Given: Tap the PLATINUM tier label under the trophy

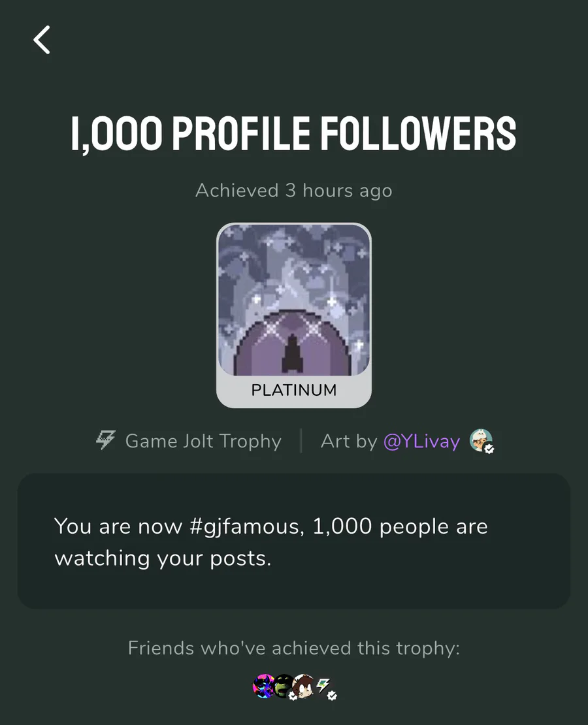Looking at the screenshot, I should point(294,391).
